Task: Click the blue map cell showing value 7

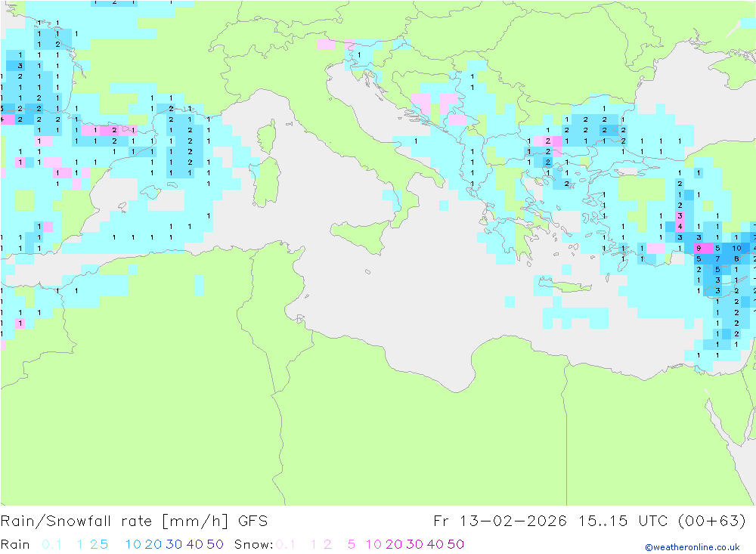Action: (x=717, y=259)
